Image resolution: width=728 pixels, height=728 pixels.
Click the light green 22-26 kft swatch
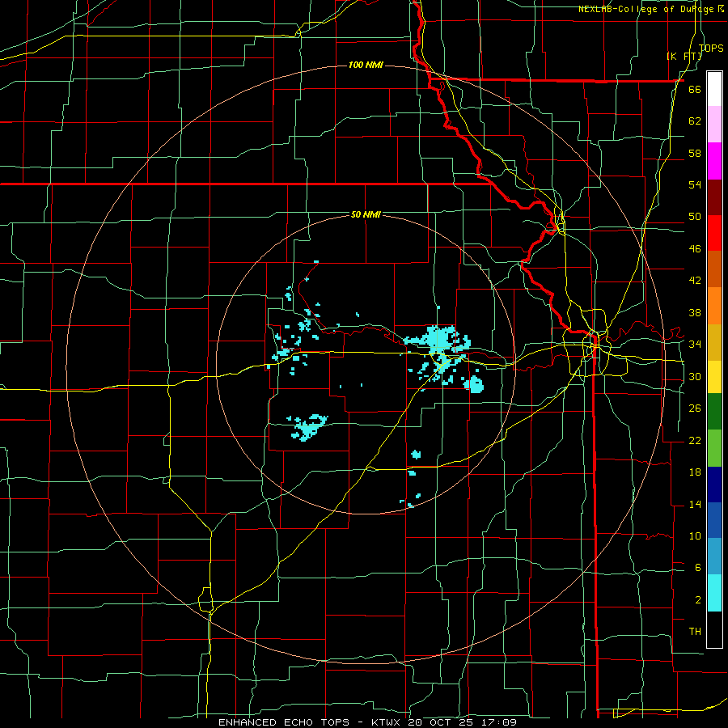(714, 448)
